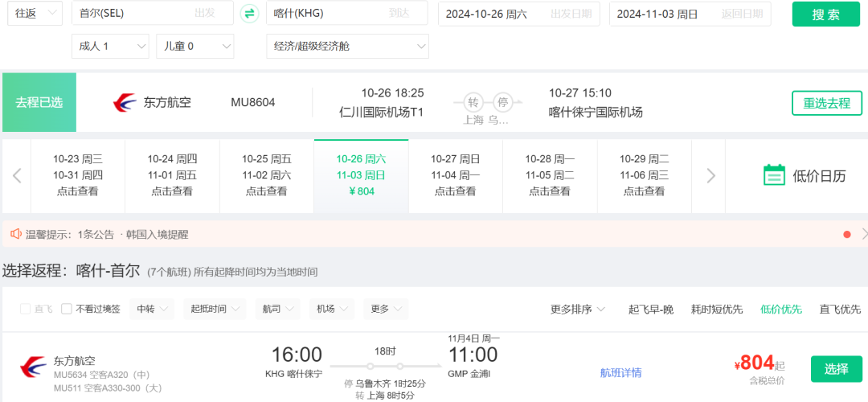The image size is (868, 402).
Task: Select the 10-27 周日 date tab
Action: point(455,175)
